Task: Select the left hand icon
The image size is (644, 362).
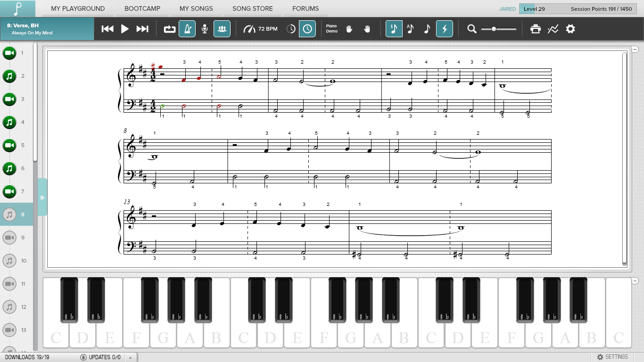Action: (349, 29)
